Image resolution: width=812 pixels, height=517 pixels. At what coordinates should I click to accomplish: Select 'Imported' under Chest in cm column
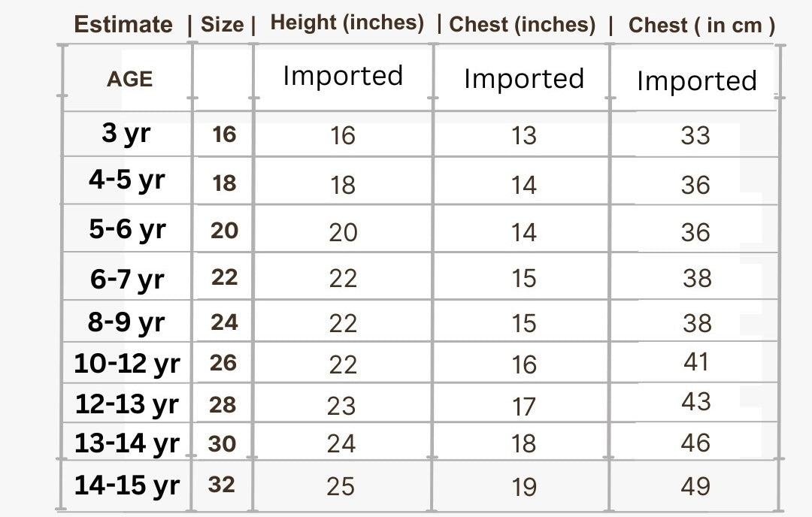(x=696, y=80)
